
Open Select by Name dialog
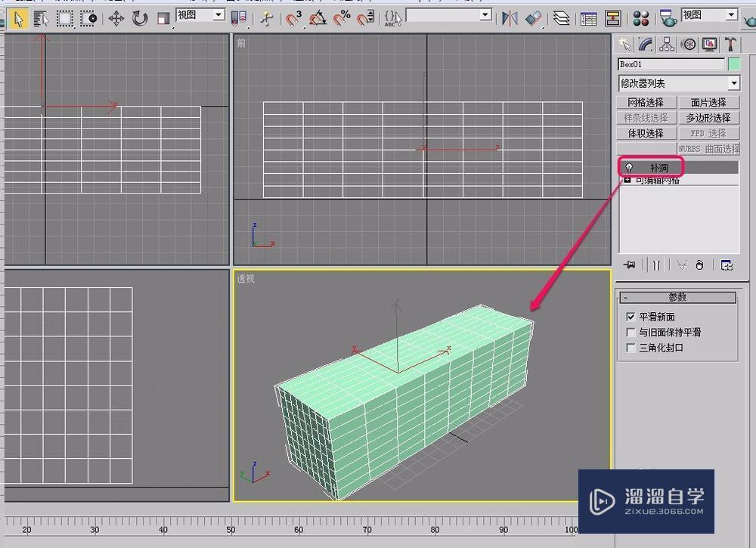[x=42, y=17]
